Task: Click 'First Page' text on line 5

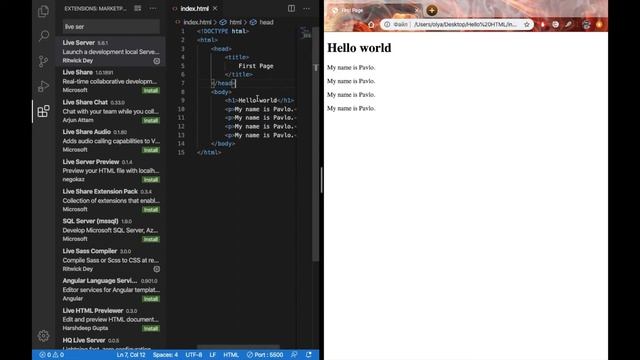Action: [256, 66]
